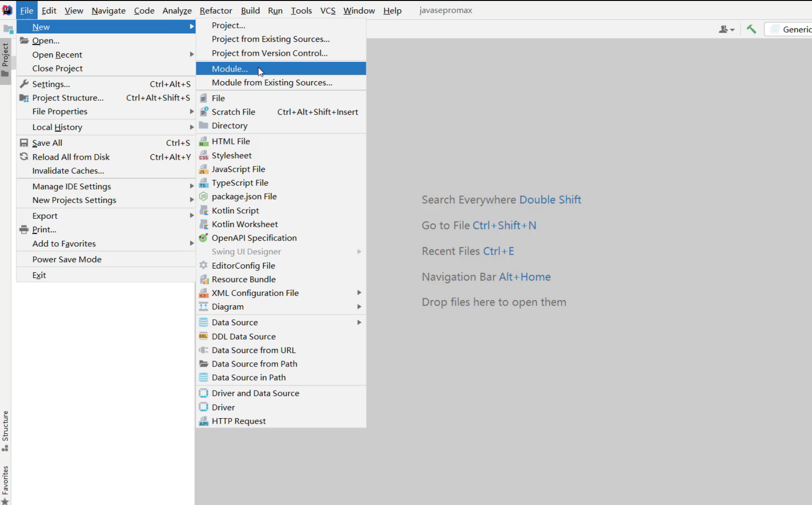Open the Window menu
Screen dimensions: 812x505
point(359,11)
